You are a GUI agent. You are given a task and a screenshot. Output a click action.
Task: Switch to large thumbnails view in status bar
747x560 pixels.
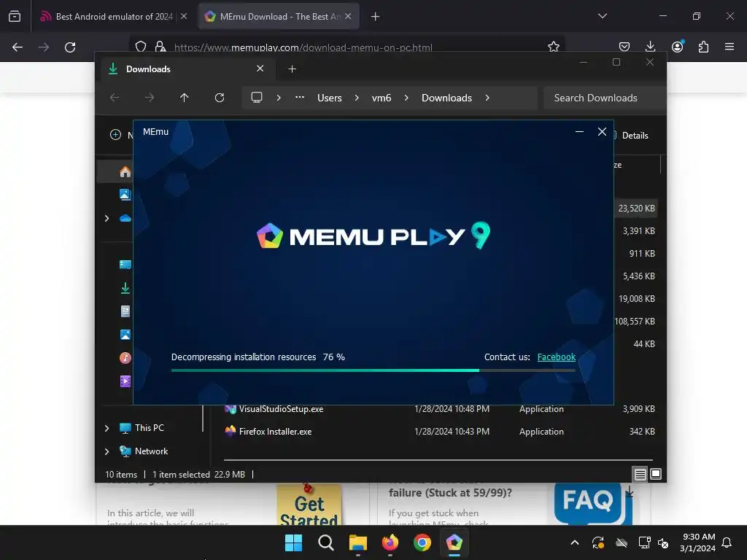(x=656, y=474)
